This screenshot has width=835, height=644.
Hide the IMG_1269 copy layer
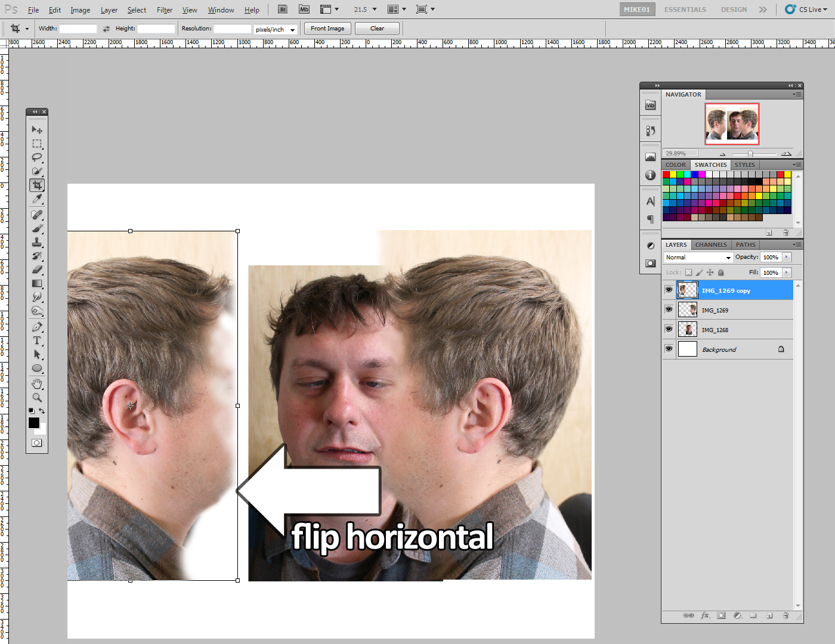click(669, 290)
